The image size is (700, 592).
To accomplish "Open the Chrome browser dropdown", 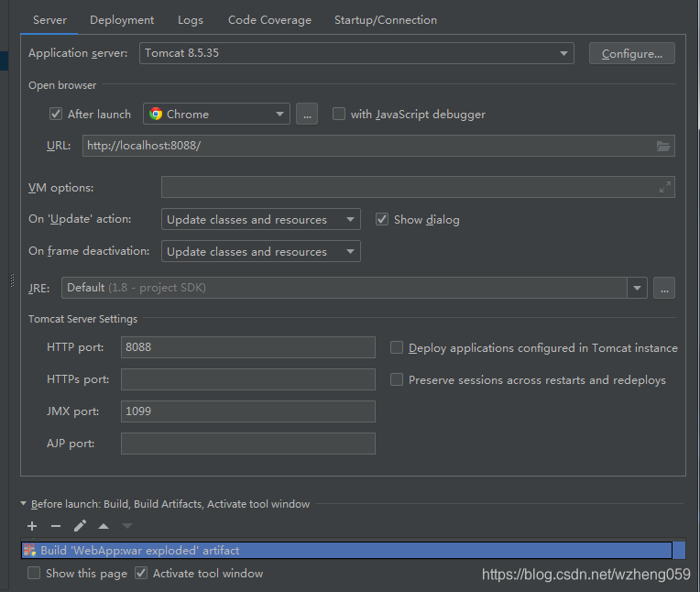I will point(216,114).
